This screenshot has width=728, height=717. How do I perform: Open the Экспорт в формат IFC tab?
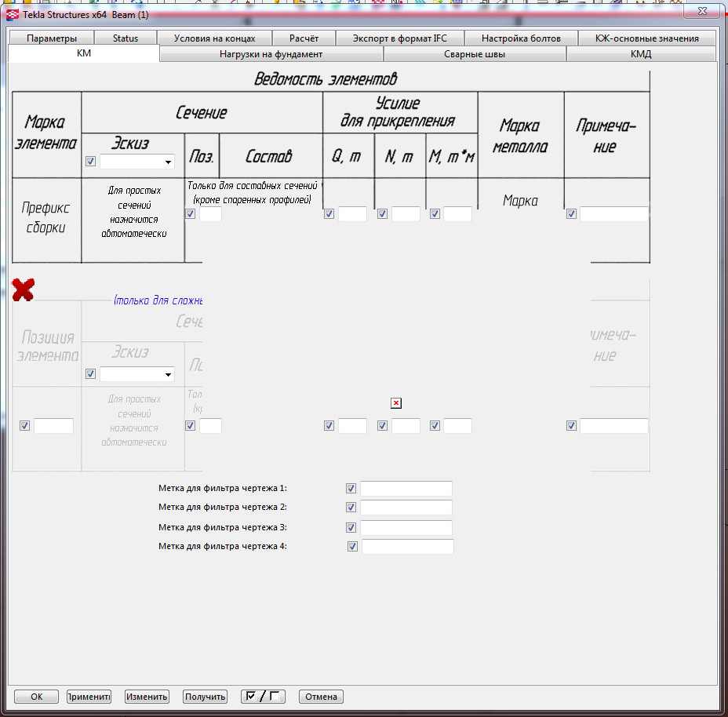[400, 38]
